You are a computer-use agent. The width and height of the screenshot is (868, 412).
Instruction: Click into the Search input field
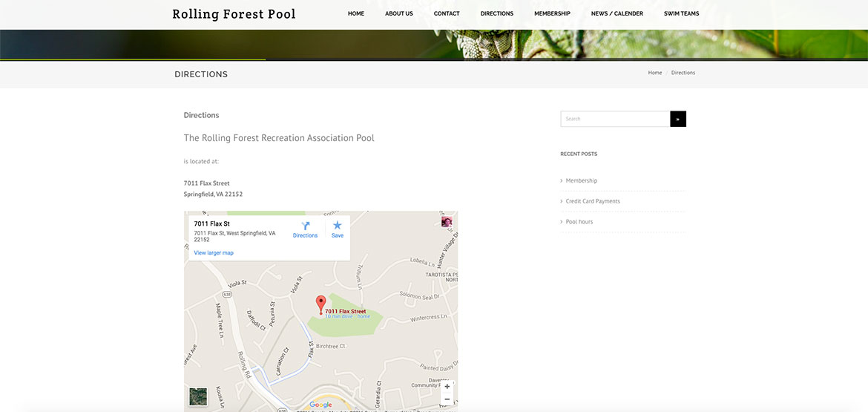[x=615, y=119]
